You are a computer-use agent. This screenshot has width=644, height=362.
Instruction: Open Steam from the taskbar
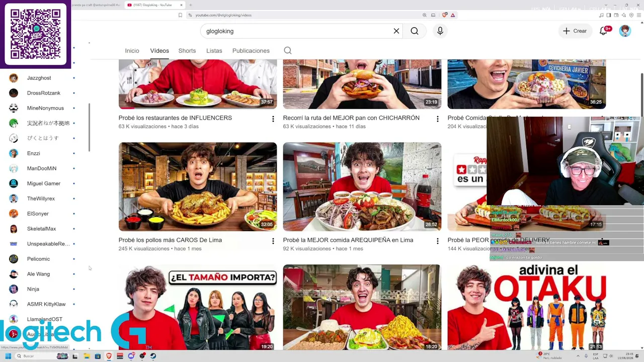coord(153,356)
